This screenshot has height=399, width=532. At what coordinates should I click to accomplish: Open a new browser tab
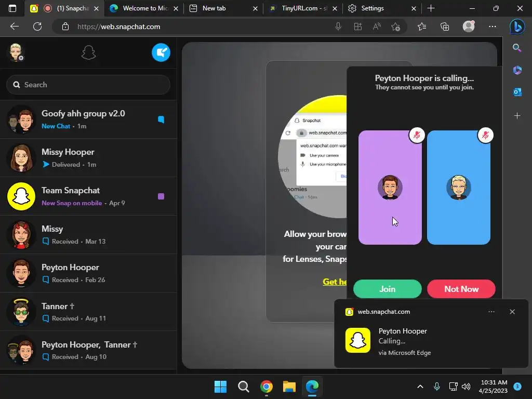pos(431,8)
